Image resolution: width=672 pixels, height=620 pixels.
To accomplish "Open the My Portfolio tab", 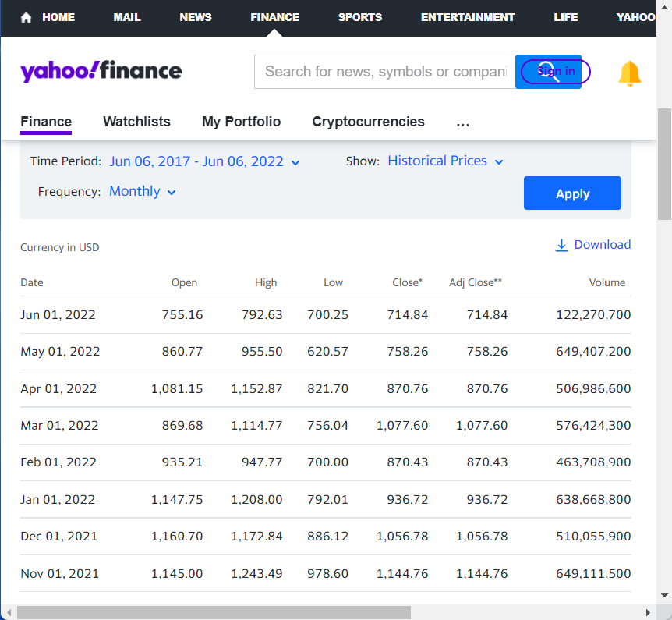I will [241, 122].
